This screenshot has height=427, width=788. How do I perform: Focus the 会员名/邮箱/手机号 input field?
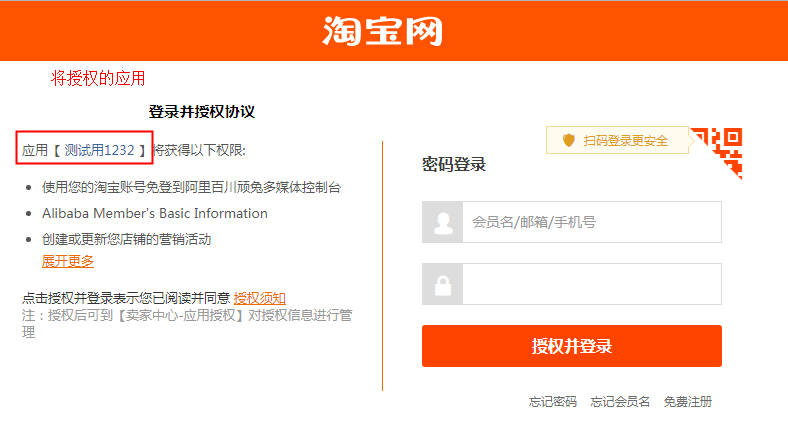pyautogui.click(x=592, y=223)
